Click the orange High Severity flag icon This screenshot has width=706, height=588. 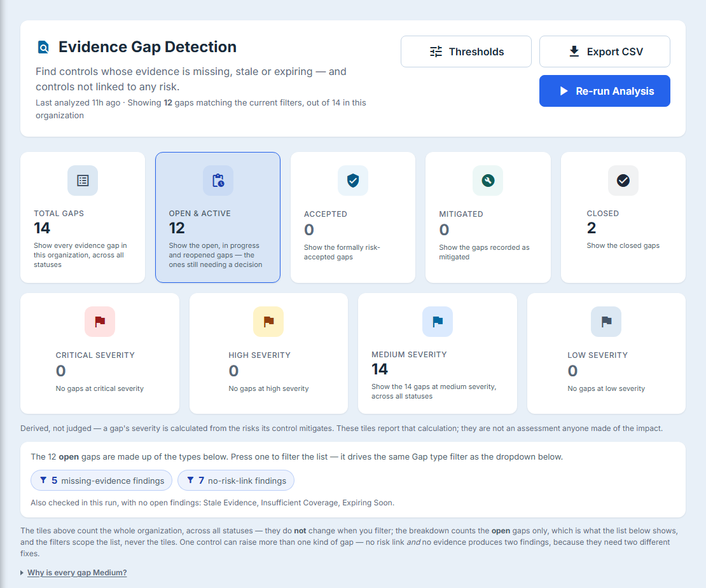[268, 322]
